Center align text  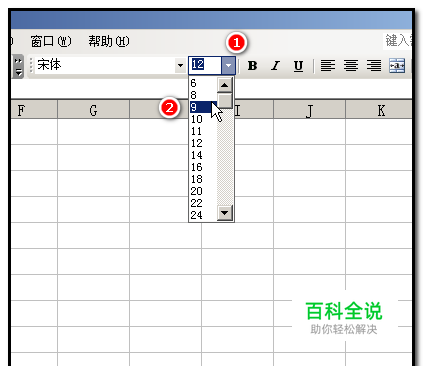click(x=351, y=66)
